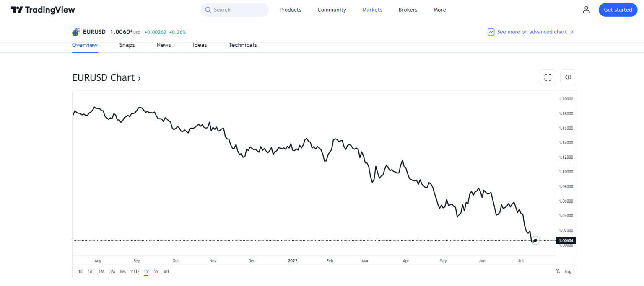The height and width of the screenshot is (286, 644).
Task: Click the Get started button
Action: point(618,10)
